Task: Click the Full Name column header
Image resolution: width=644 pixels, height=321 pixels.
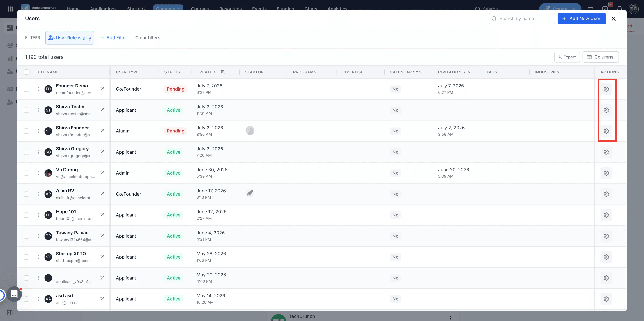Action: point(47,72)
